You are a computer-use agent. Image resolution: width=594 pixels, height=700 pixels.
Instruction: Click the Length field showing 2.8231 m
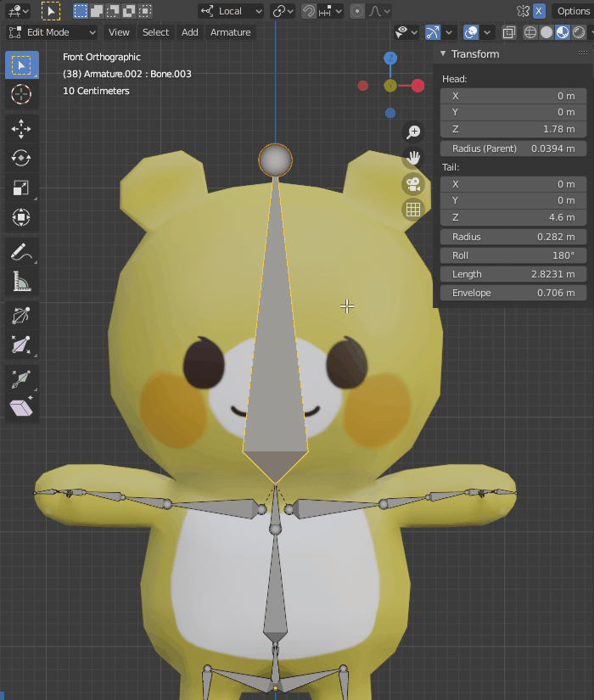(x=513, y=274)
